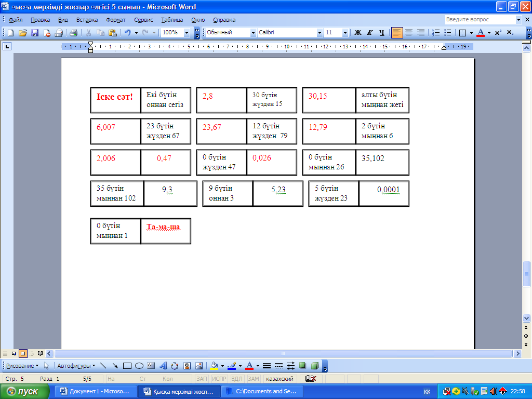The height and width of the screenshot is (399, 532).
Task: Insert WordArt object
Action: click(x=163, y=366)
